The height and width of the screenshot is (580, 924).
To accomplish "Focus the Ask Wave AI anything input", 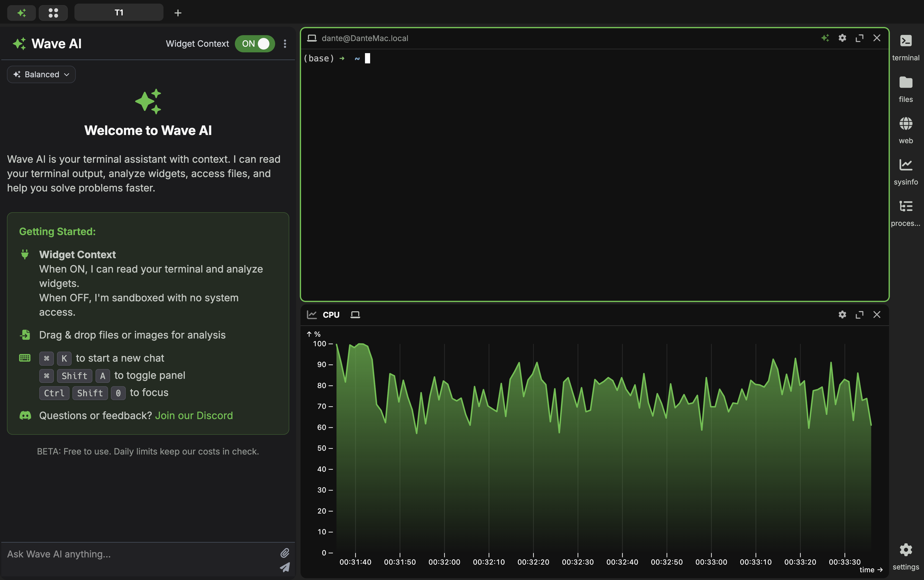I will [x=140, y=554].
